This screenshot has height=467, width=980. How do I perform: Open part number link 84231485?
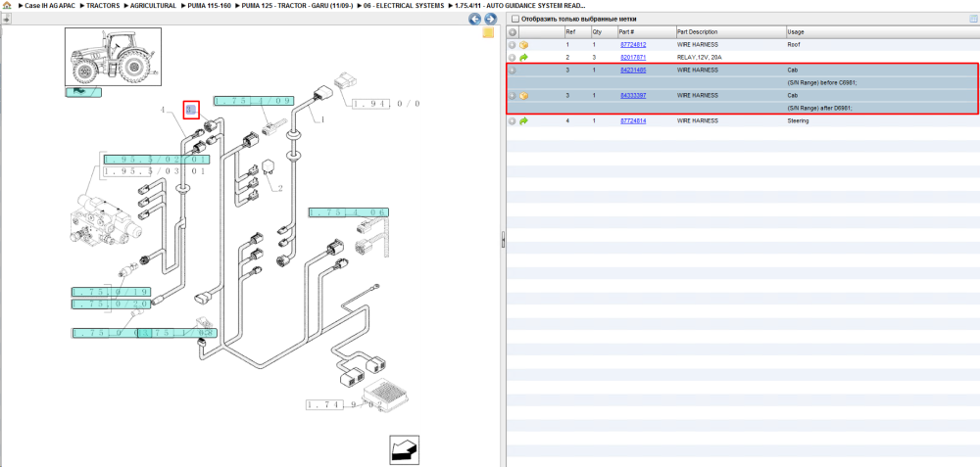tap(632, 70)
